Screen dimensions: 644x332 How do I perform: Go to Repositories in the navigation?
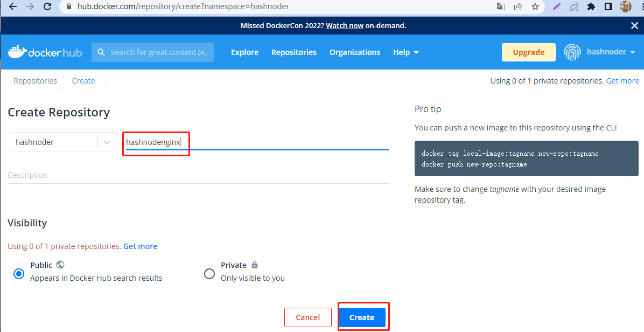click(294, 52)
